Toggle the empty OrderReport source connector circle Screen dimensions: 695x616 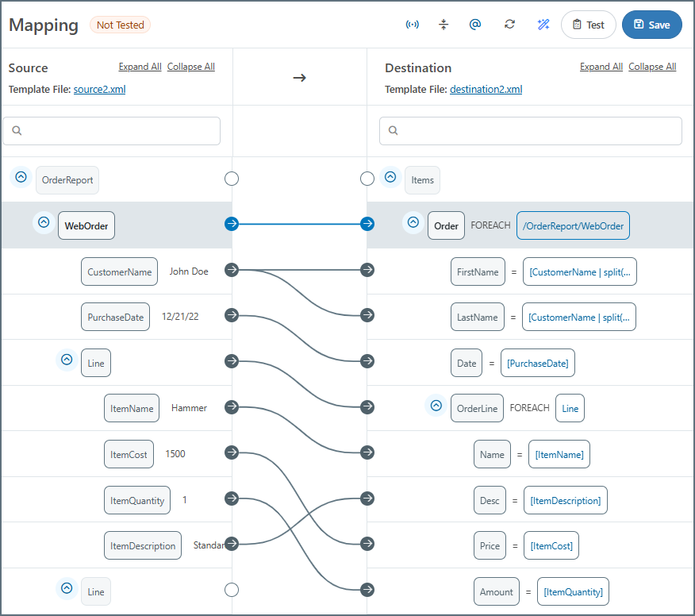pos(232,179)
